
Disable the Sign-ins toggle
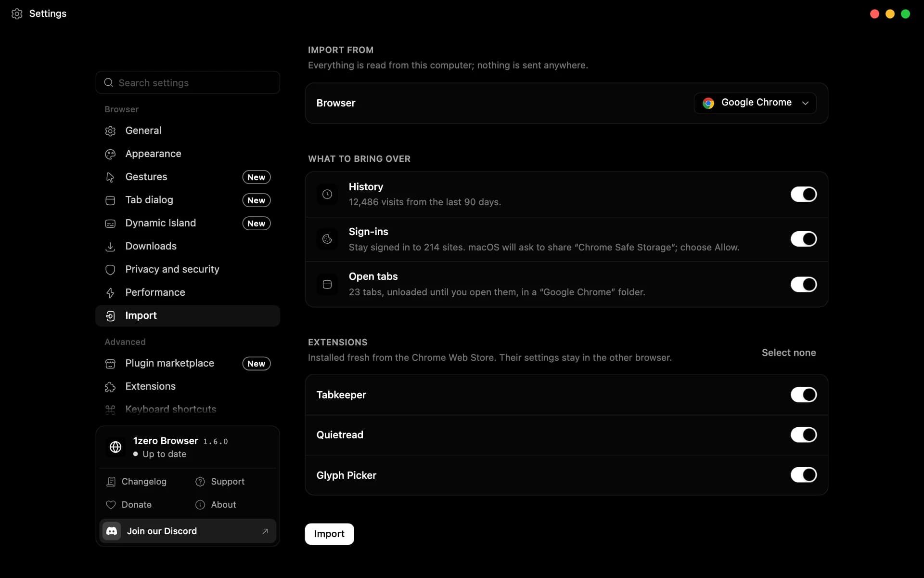pyautogui.click(x=804, y=239)
